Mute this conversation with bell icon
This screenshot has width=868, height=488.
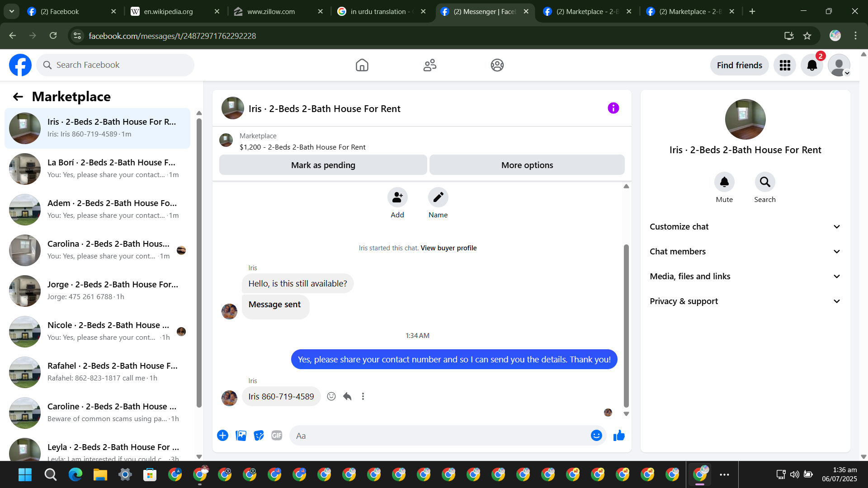coord(724,182)
